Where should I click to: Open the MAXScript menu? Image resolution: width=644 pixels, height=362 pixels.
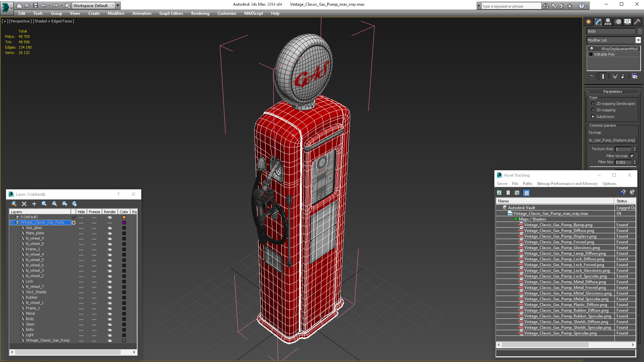[x=253, y=13]
